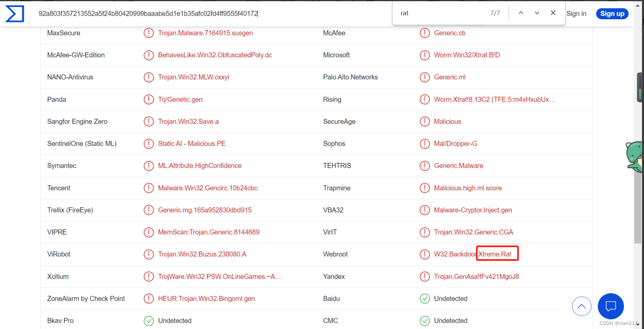Click the green check icon in Bkav Pro row
The width and height of the screenshot is (644, 329).
(149, 321)
